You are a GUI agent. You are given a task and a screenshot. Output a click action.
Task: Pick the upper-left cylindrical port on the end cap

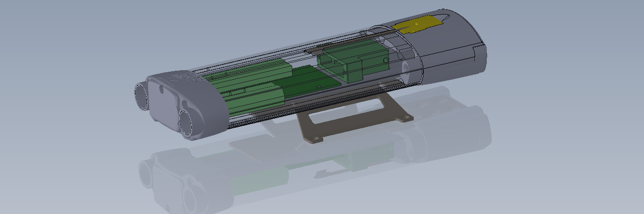[142, 95]
